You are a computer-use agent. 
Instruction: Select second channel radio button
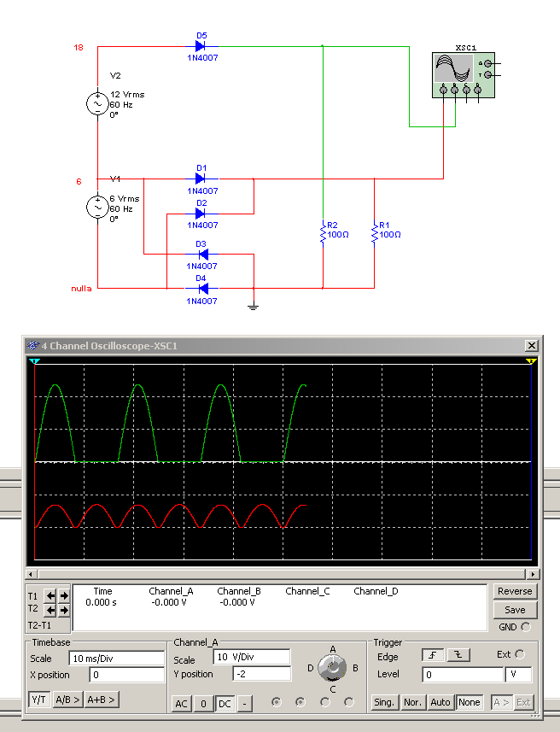(x=300, y=702)
